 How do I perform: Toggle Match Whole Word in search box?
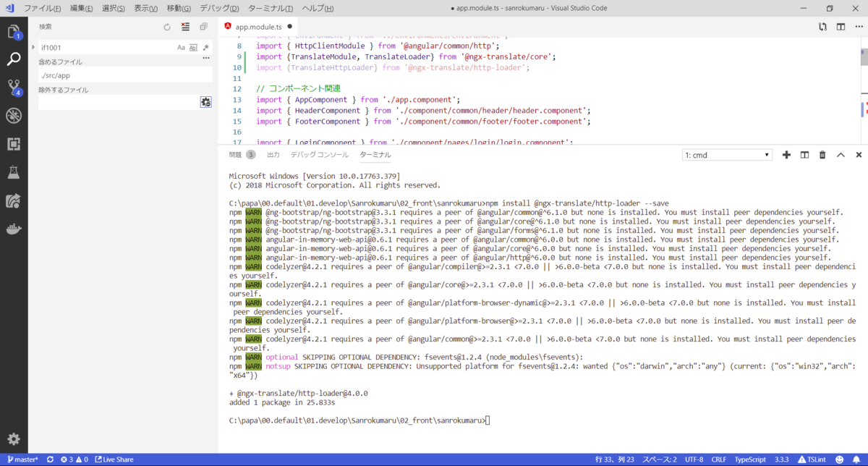point(193,47)
